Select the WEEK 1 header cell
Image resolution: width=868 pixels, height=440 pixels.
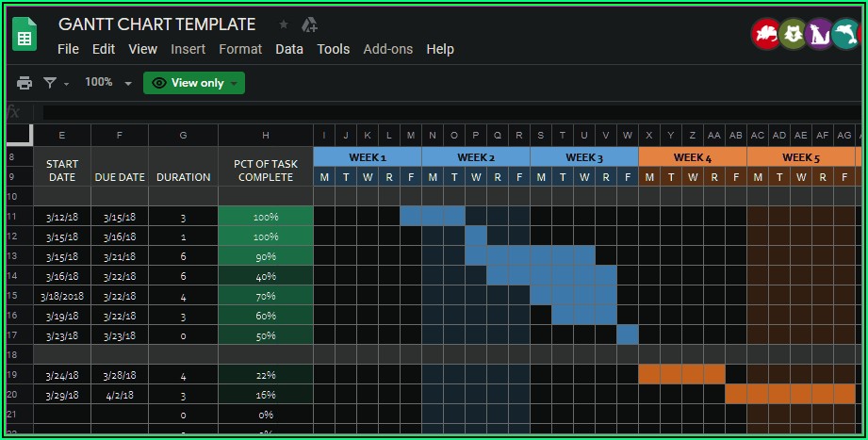(367, 157)
